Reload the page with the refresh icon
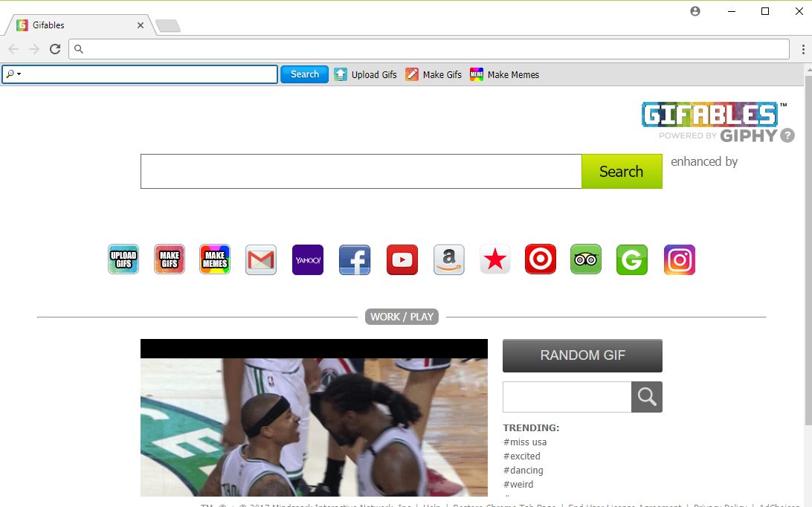 point(55,48)
